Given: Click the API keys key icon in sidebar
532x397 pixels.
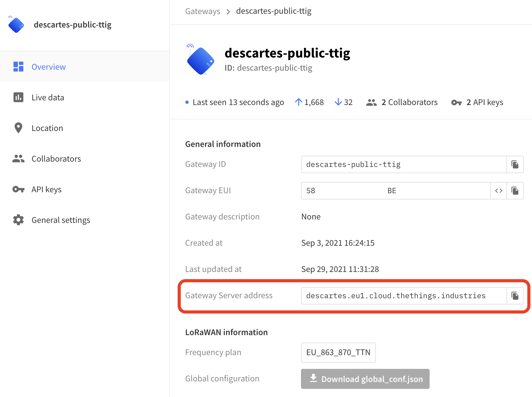Looking at the screenshot, I should click(x=18, y=189).
